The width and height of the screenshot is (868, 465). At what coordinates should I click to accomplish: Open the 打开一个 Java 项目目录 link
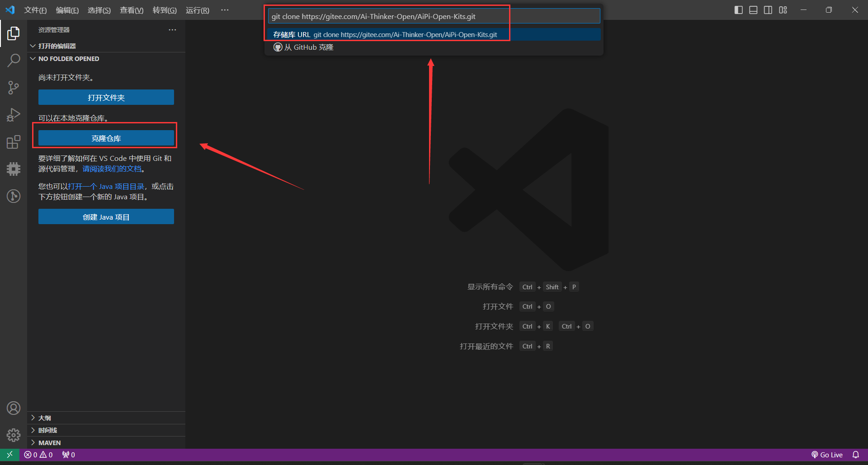(106, 186)
